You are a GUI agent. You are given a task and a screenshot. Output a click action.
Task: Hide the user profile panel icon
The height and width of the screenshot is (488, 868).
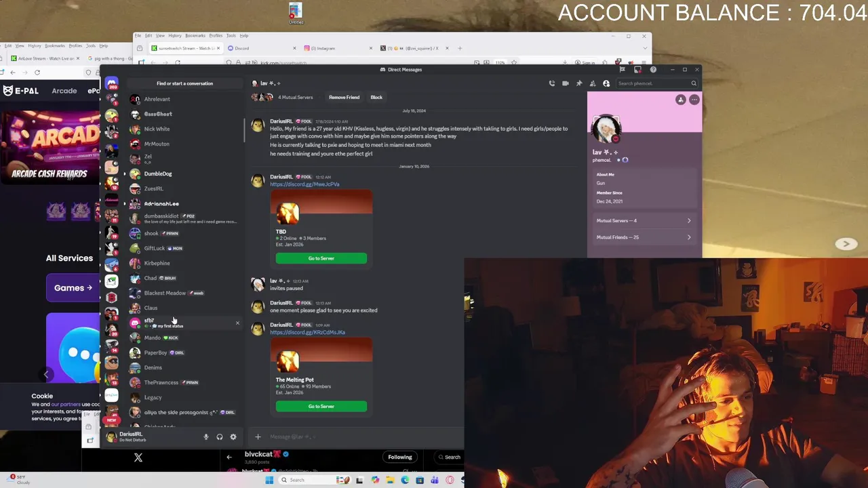click(x=606, y=83)
